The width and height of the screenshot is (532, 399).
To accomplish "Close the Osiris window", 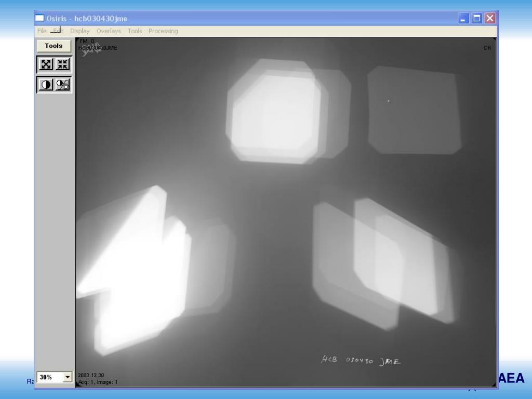I will pyautogui.click(x=490, y=18).
